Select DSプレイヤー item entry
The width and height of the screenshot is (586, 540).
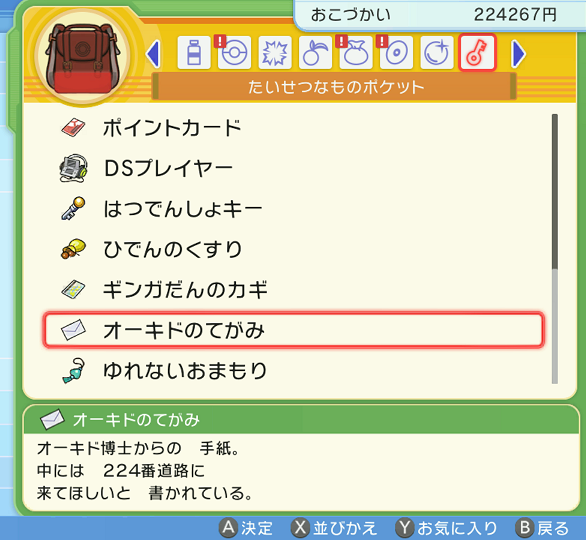pyautogui.click(x=293, y=168)
